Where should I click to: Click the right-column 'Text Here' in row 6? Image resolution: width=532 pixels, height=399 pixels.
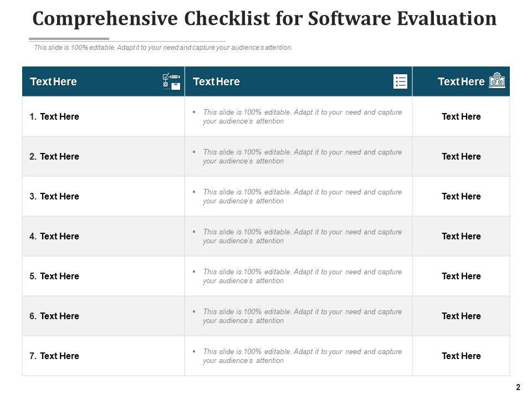pos(461,316)
